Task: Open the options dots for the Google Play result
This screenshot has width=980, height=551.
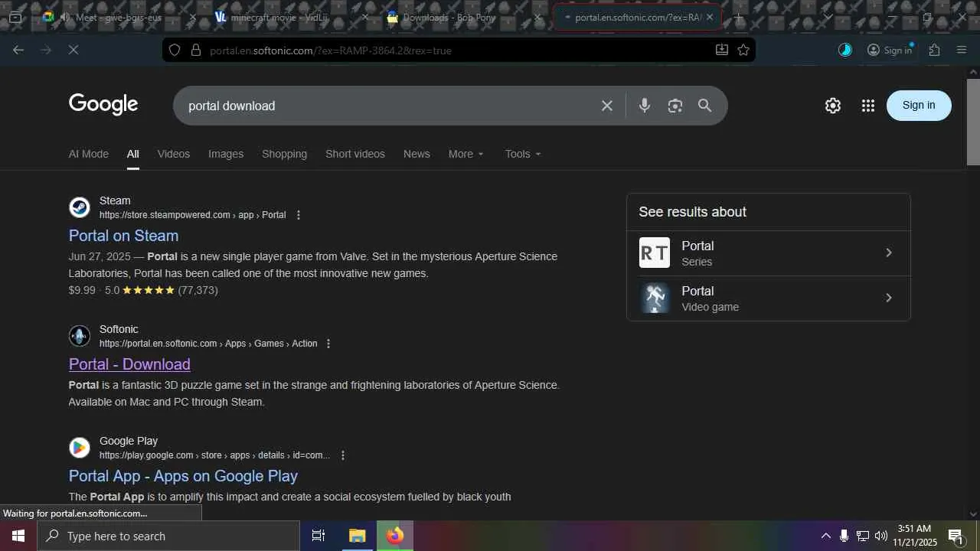Action: (343, 455)
